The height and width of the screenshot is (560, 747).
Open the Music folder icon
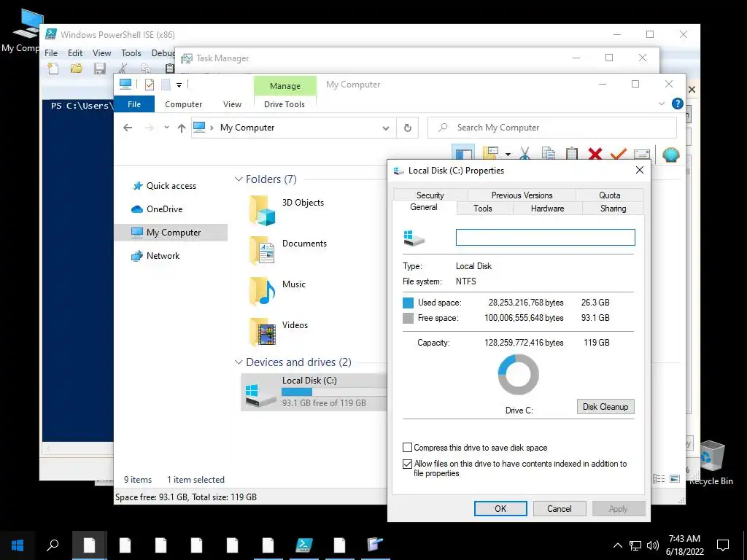(263, 290)
